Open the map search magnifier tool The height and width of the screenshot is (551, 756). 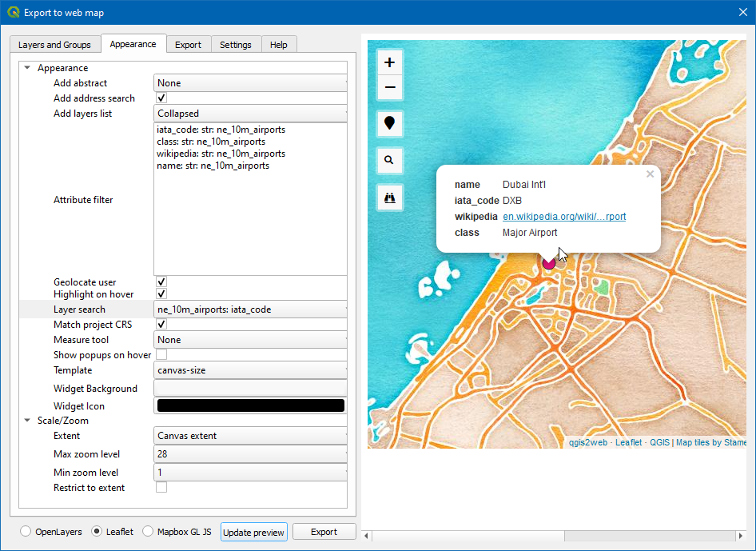(x=389, y=161)
